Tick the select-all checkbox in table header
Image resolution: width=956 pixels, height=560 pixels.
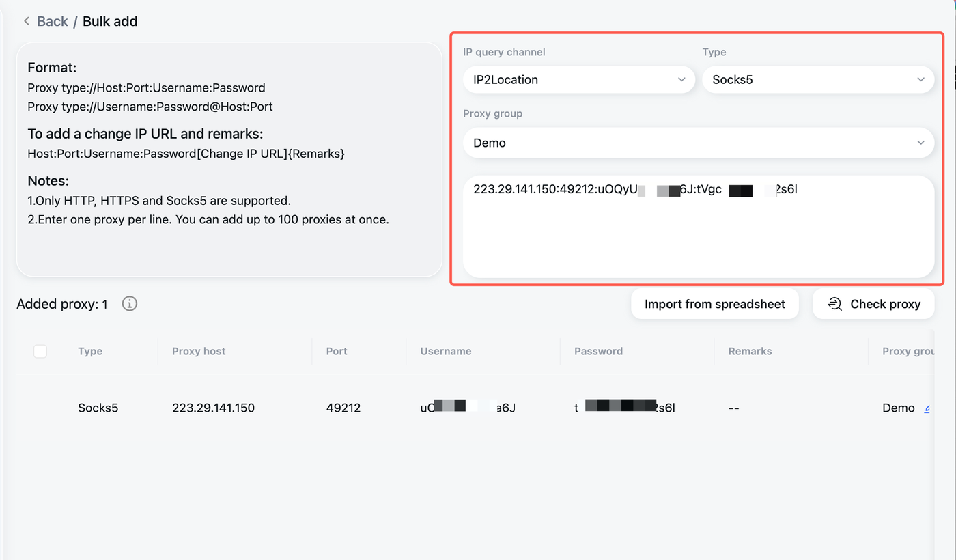click(40, 351)
